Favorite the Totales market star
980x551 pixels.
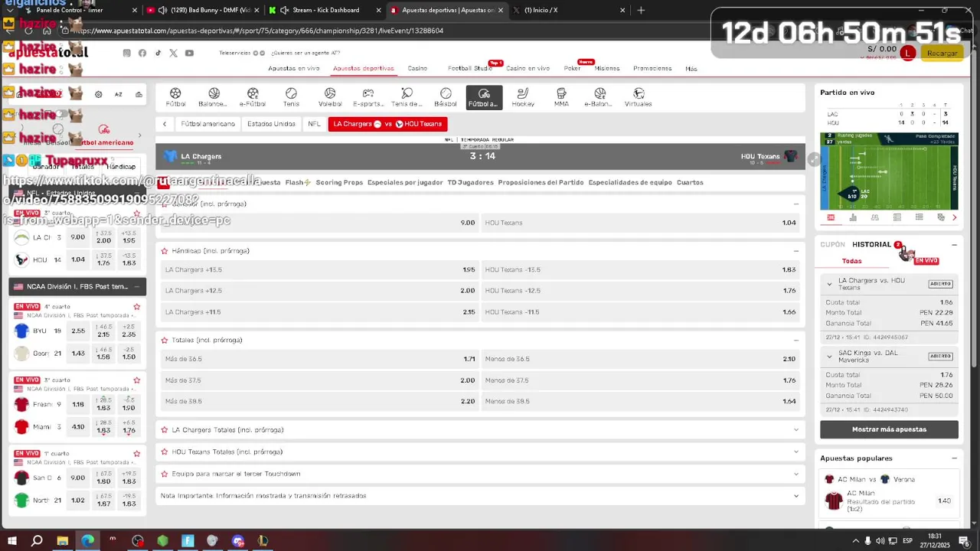(x=164, y=340)
